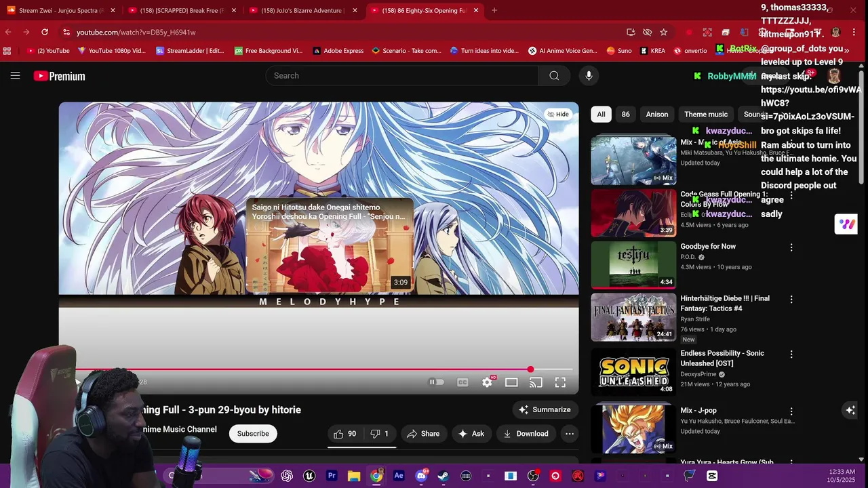The height and width of the screenshot is (488, 868).
Task: Click the Summarize button
Action: click(545, 409)
